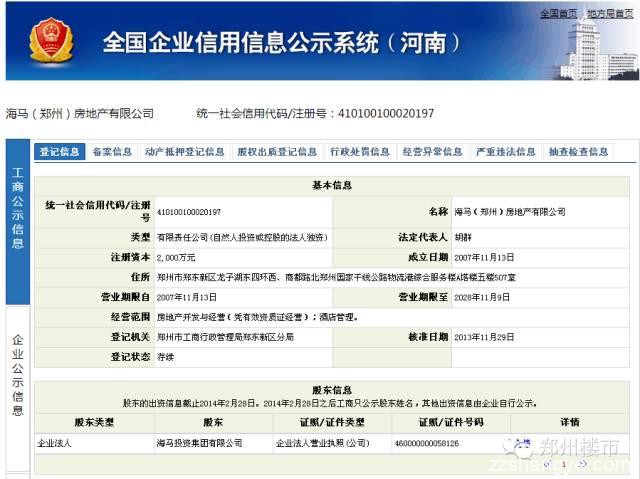Image resolution: width=640 pixels, height=479 pixels.
Task: Select the 工商公示信息 side tab
Action: (x=18, y=221)
